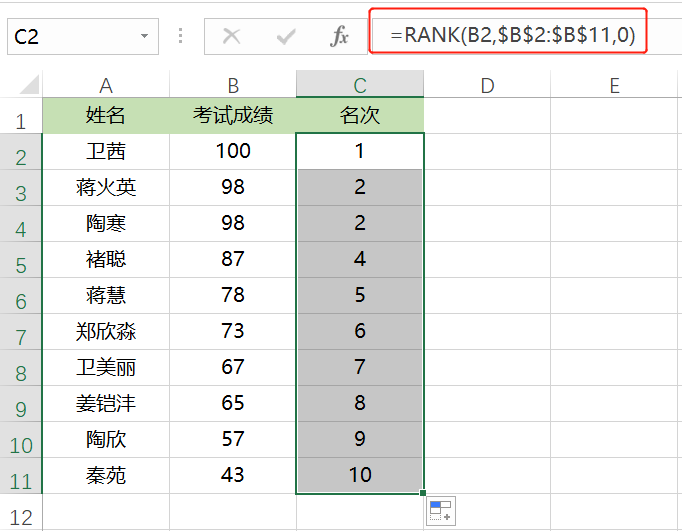
Task: Click the Select All corner triangle
Action: 29,84
